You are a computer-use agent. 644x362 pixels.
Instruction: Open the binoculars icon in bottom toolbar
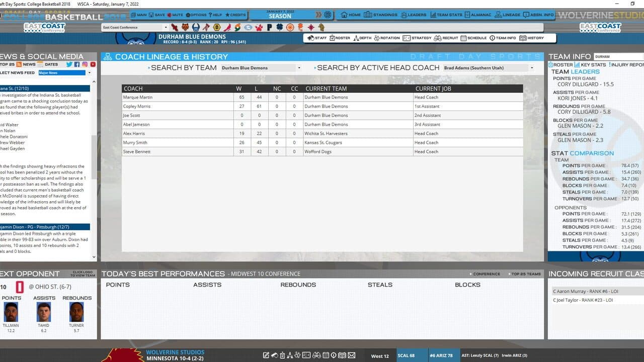(316, 355)
